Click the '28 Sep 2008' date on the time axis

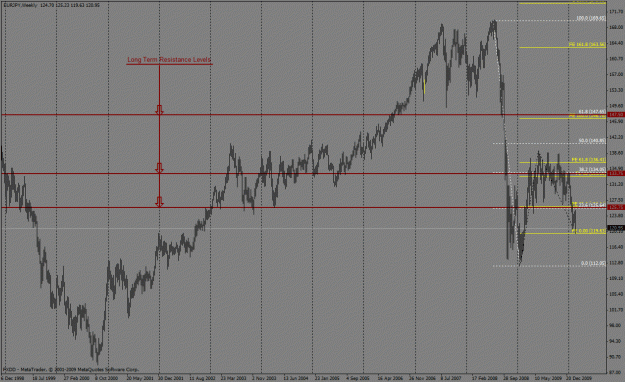tap(516, 378)
